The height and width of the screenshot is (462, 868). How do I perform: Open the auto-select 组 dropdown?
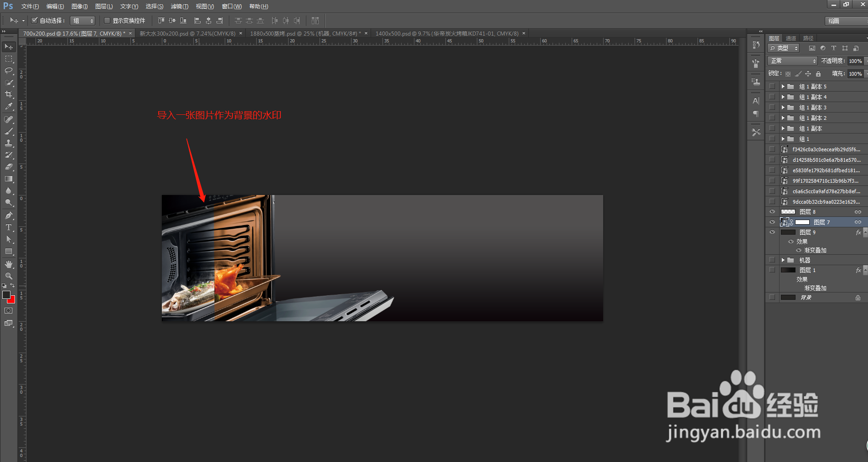pyautogui.click(x=83, y=21)
